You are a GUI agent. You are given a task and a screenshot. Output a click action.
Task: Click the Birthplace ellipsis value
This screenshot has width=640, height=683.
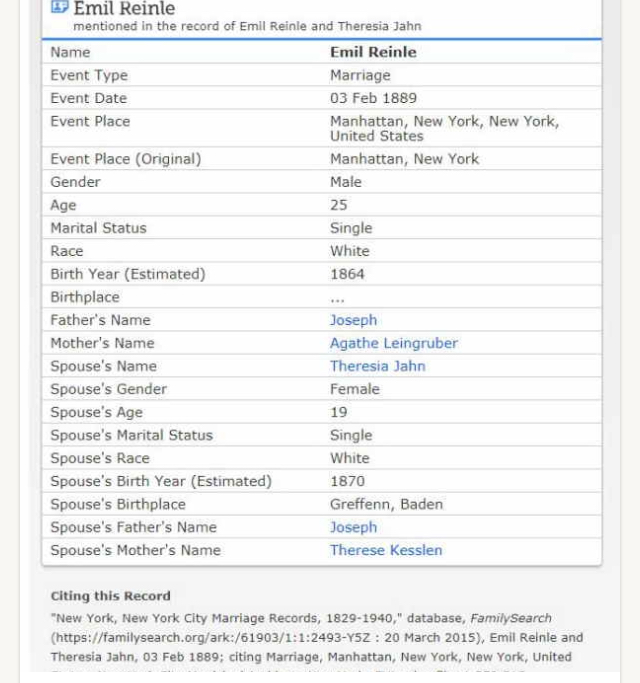pos(337,297)
